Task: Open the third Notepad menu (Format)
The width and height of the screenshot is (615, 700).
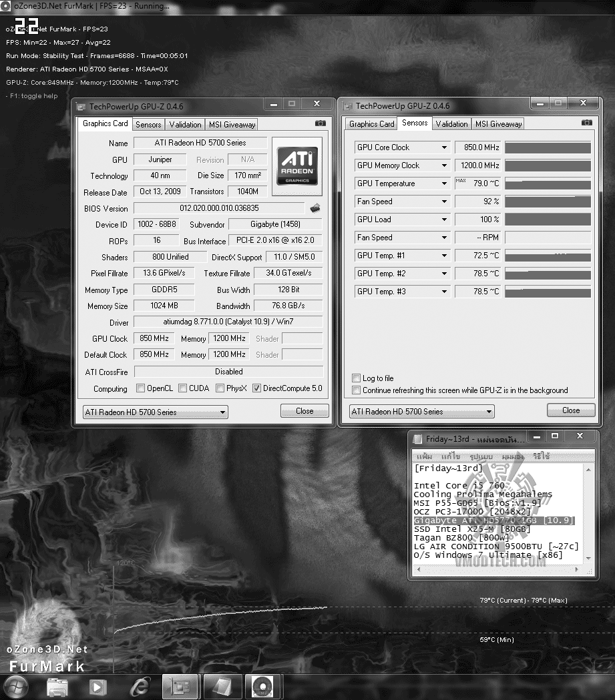Action: (x=481, y=456)
